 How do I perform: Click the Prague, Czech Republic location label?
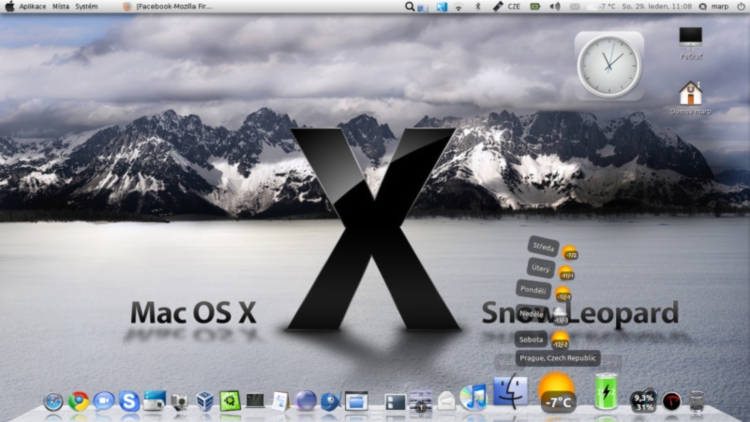coord(558,358)
